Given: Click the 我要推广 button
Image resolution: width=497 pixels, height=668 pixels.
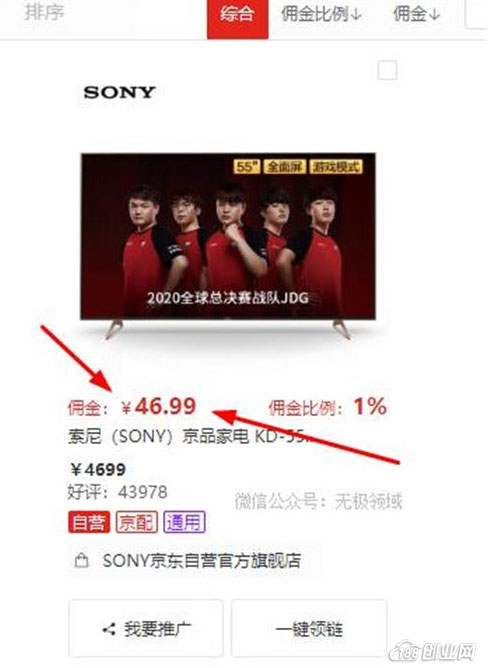Looking at the screenshot, I should [146, 629].
